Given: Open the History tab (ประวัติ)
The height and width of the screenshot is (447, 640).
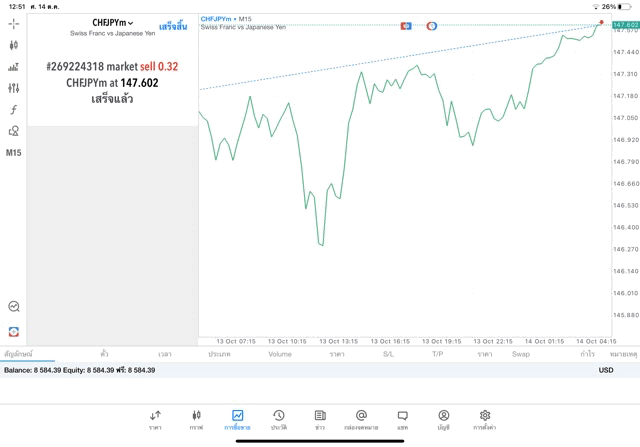Looking at the screenshot, I should (x=279, y=420).
